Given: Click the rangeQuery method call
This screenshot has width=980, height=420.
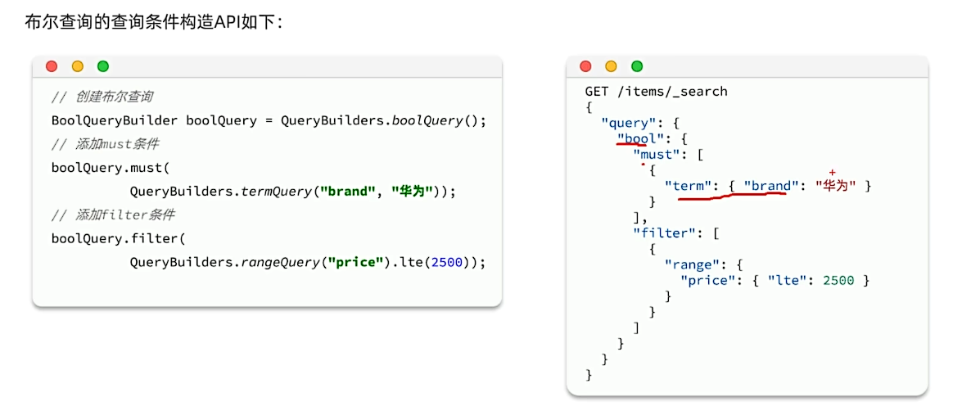Looking at the screenshot, I should pos(280,263).
